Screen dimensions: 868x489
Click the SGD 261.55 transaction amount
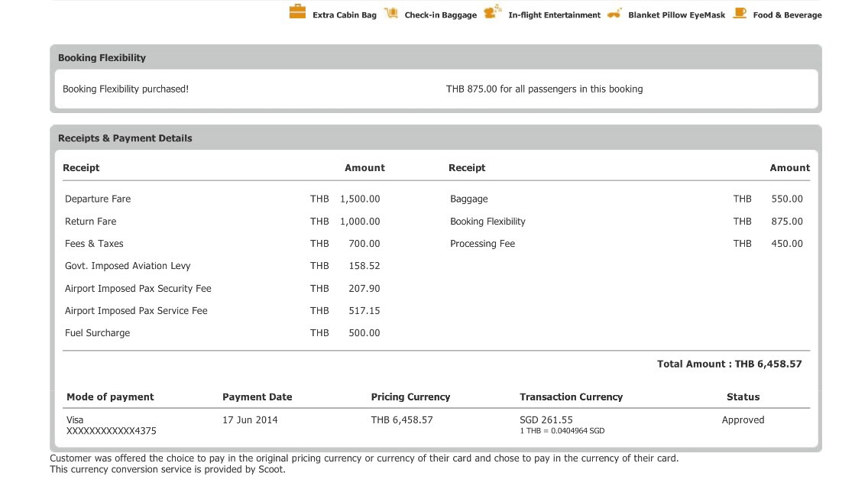(x=546, y=420)
